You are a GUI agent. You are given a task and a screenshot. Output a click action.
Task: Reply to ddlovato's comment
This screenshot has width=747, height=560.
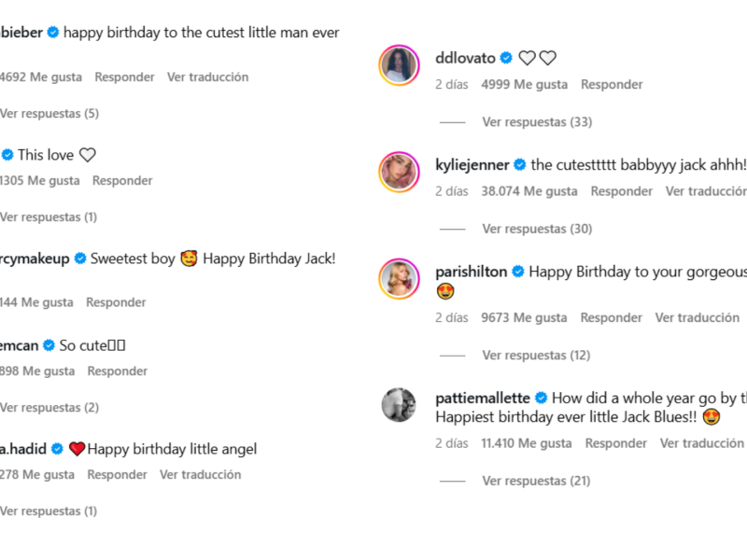click(612, 84)
